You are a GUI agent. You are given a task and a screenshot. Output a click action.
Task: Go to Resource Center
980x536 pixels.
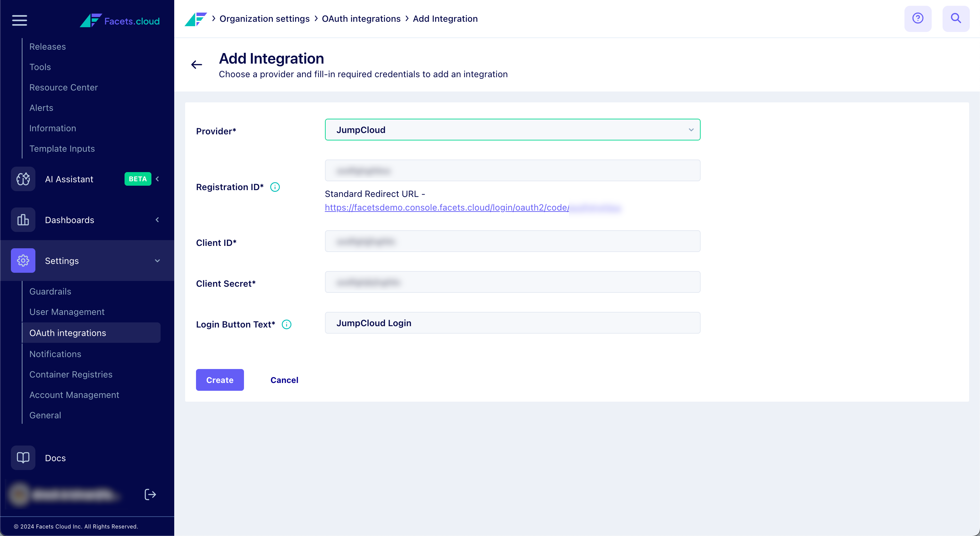(64, 87)
